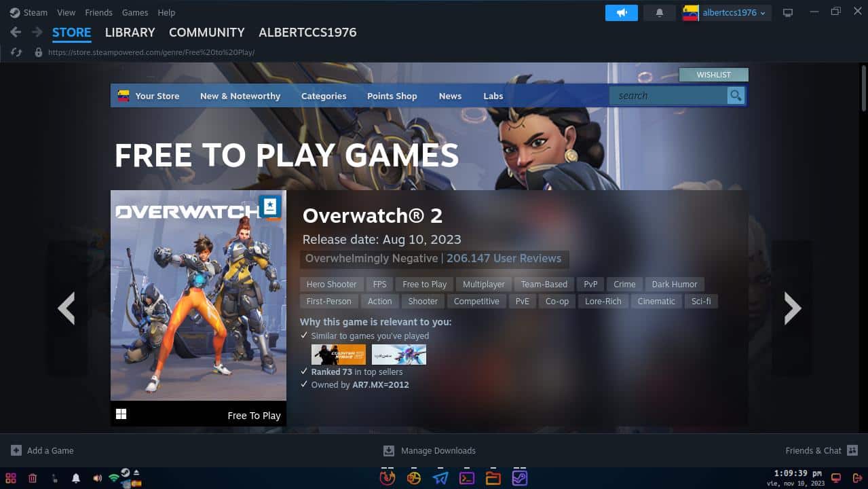Click the Lore-Rich tag

coord(603,302)
